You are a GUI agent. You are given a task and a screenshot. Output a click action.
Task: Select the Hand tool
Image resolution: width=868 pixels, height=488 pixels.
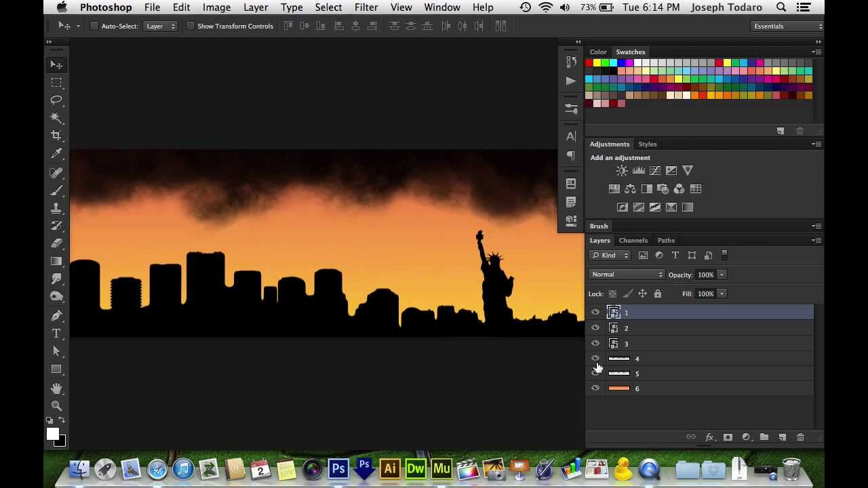(x=56, y=388)
